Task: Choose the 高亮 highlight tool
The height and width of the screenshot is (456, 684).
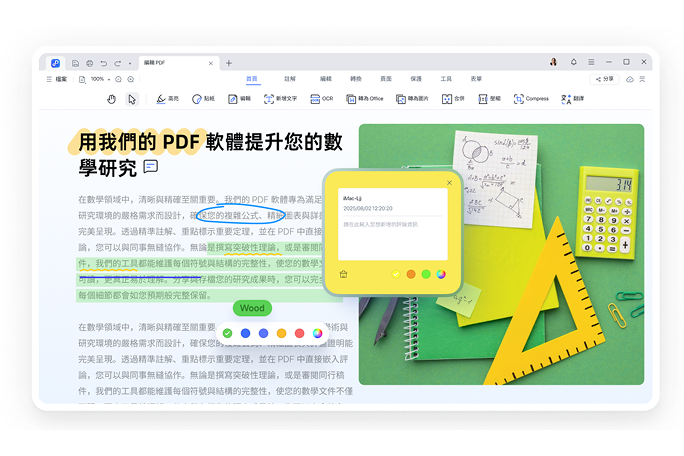Action: pyautogui.click(x=168, y=99)
